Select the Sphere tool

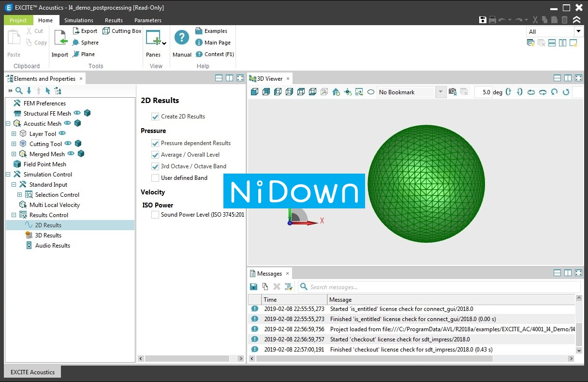click(85, 43)
